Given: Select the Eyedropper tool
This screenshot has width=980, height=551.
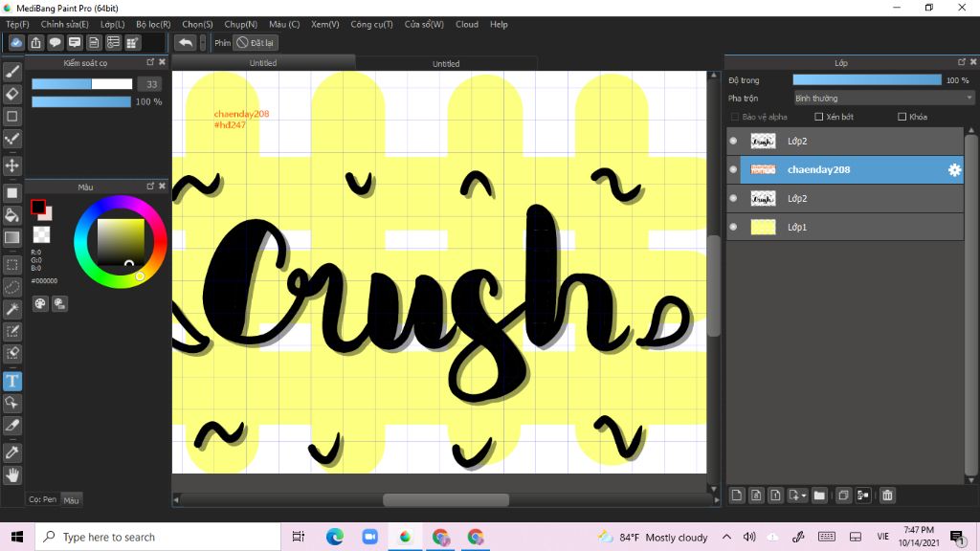Looking at the screenshot, I should [11, 452].
